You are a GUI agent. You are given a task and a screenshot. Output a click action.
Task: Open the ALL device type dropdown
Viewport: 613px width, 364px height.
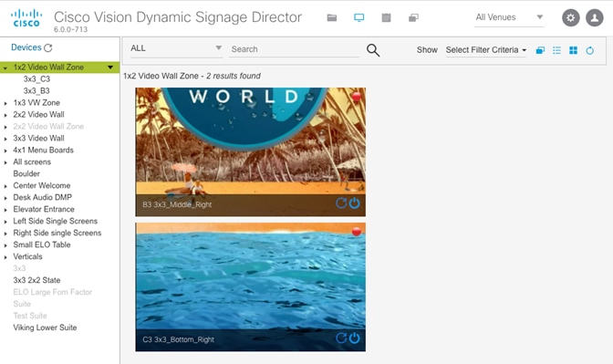click(x=176, y=48)
